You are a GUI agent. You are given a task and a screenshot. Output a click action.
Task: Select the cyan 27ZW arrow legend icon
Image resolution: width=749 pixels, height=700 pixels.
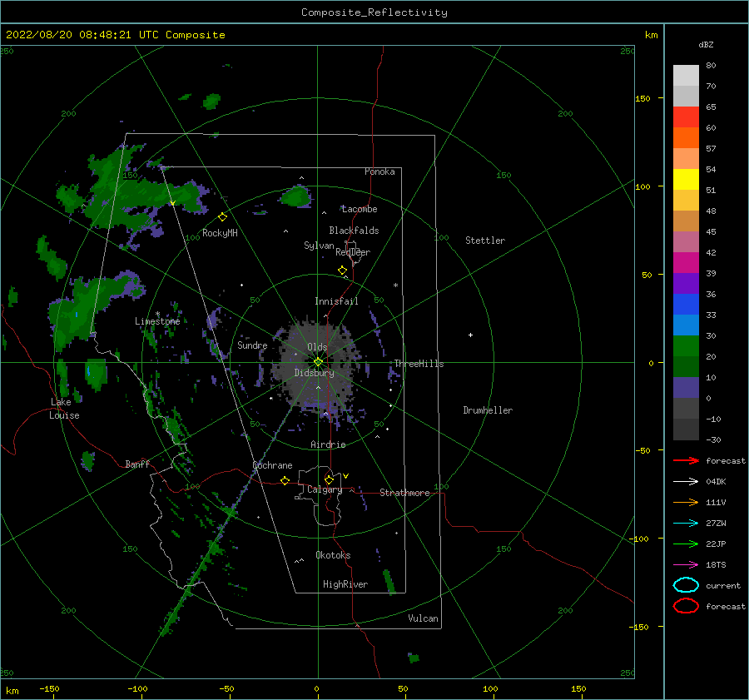coord(686,524)
